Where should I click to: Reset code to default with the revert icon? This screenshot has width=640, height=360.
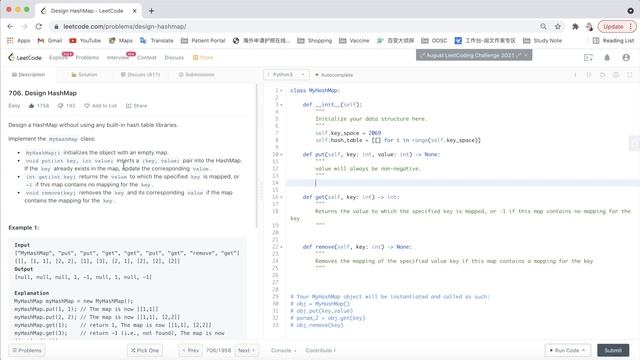pyautogui.click(x=602, y=75)
